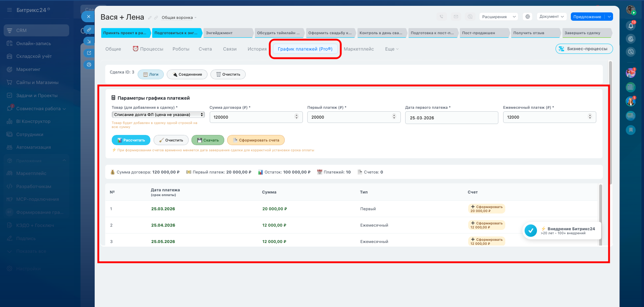Click the open in new window icon

click(89, 53)
